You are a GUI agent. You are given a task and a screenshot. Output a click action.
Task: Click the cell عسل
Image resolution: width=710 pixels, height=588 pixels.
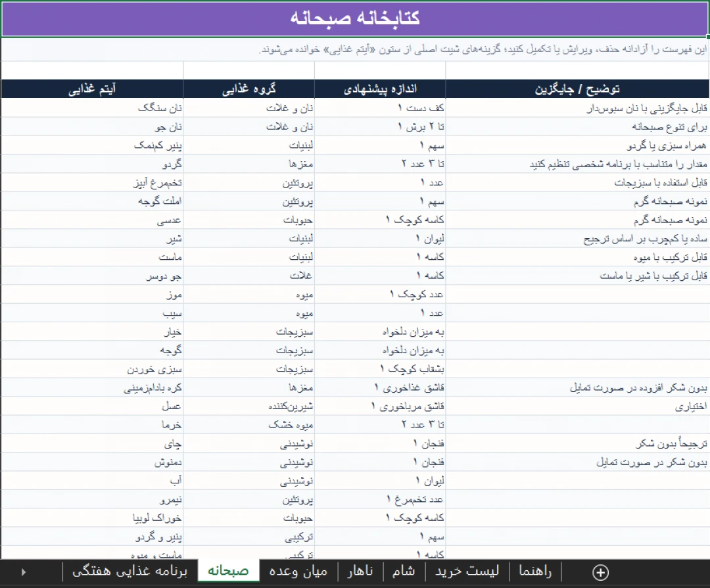(93, 406)
